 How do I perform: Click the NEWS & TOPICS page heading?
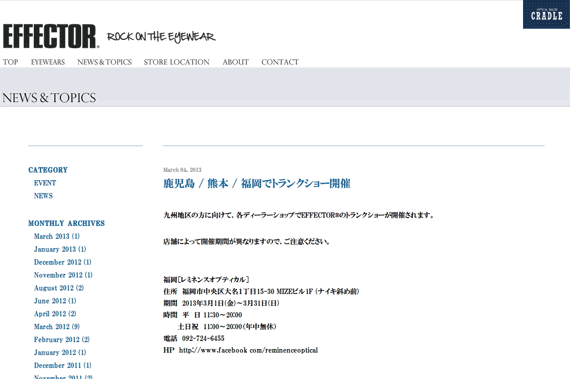click(49, 98)
